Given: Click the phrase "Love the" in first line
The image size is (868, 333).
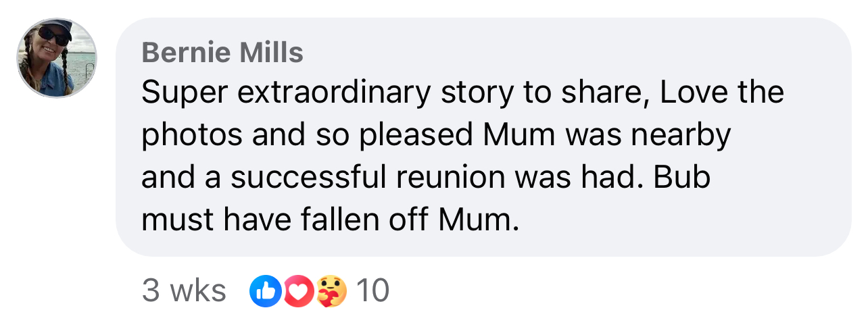Looking at the screenshot, I should [x=721, y=93].
